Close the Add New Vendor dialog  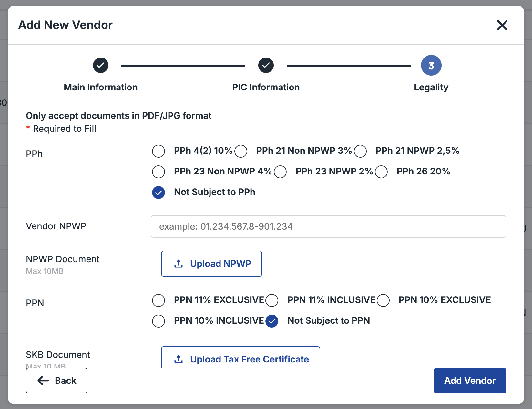click(502, 25)
